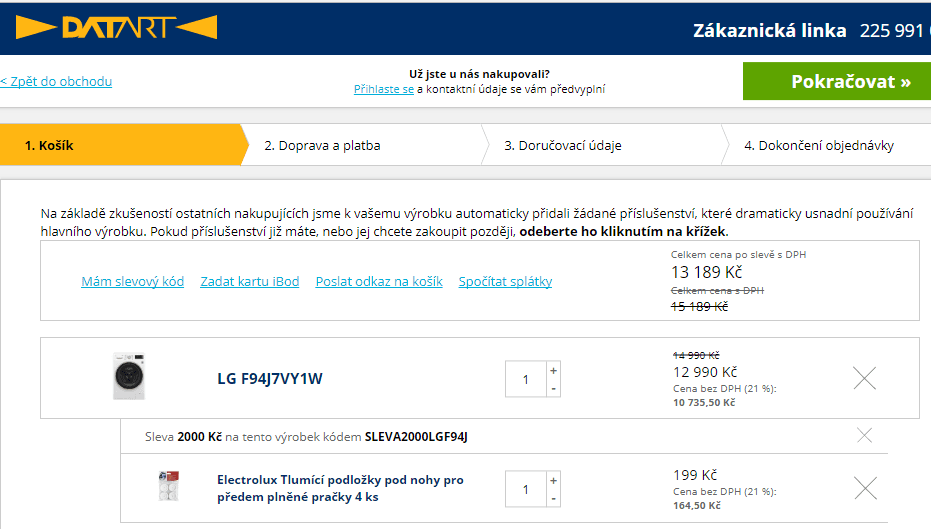
Task: Decrease quantity of LG F94J7VY1W
Action: [553, 388]
